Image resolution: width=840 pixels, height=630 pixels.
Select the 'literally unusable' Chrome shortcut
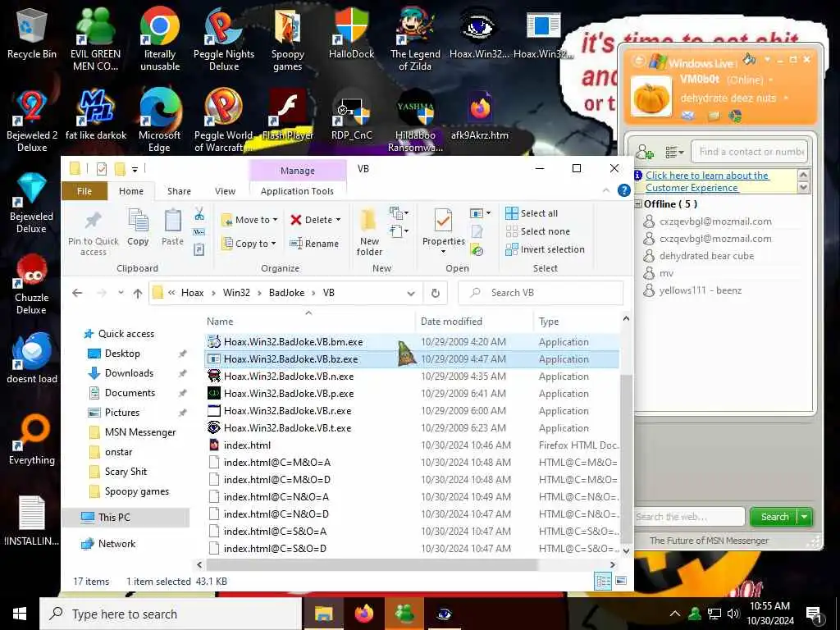(160, 39)
